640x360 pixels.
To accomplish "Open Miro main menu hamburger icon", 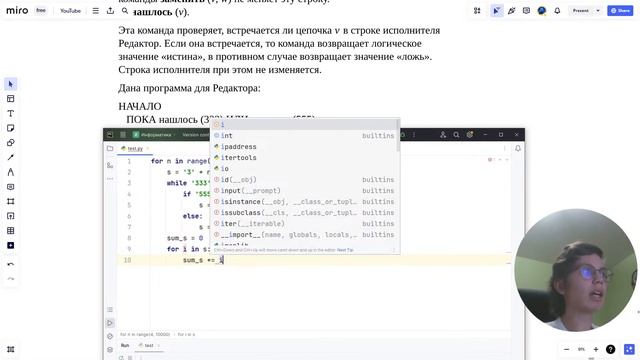I will click(x=96, y=11).
